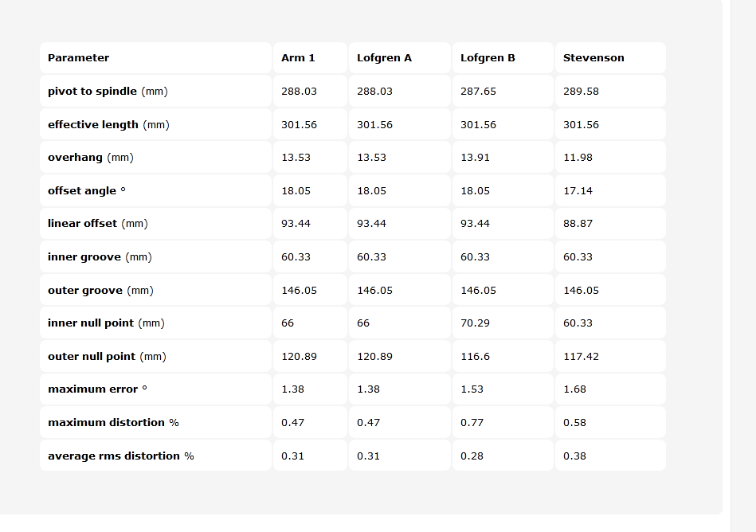This screenshot has width=756, height=532.
Task: Click the offset angle row label
Action: coord(87,191)
